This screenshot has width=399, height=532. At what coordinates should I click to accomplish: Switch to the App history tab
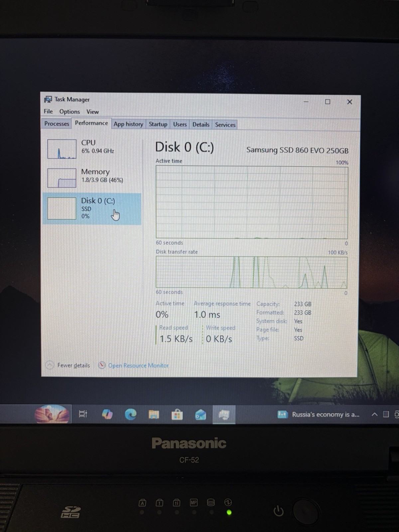[x=128, y=124]
